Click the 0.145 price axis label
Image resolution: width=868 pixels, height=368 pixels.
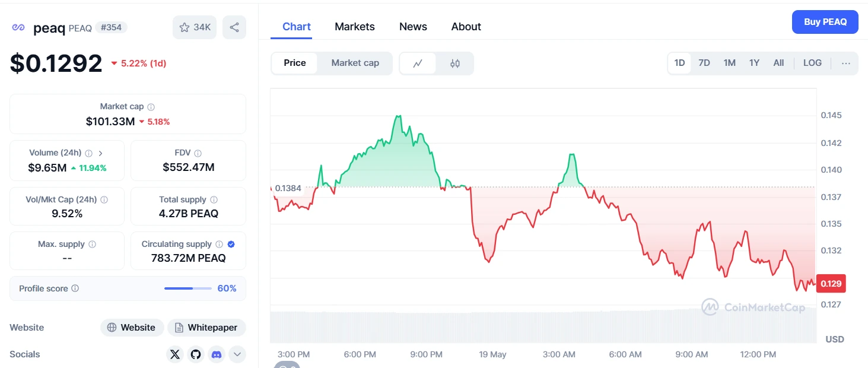[x=831, y=115]
